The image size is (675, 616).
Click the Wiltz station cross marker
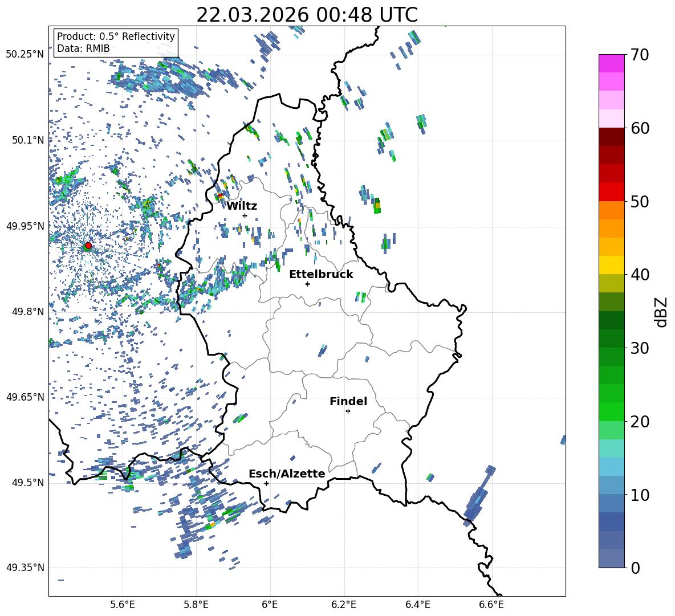coord(245,215)
